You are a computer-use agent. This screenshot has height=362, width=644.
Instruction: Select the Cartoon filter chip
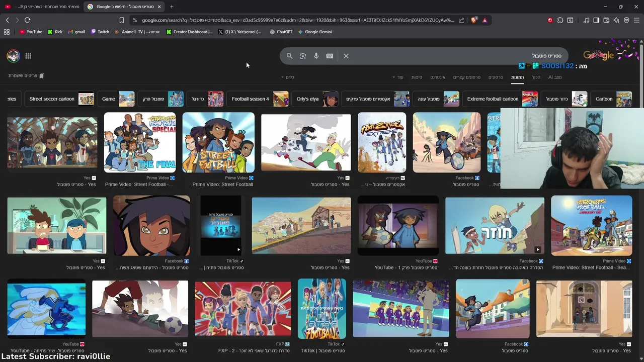pyautogui.click(x=611, y=99)
